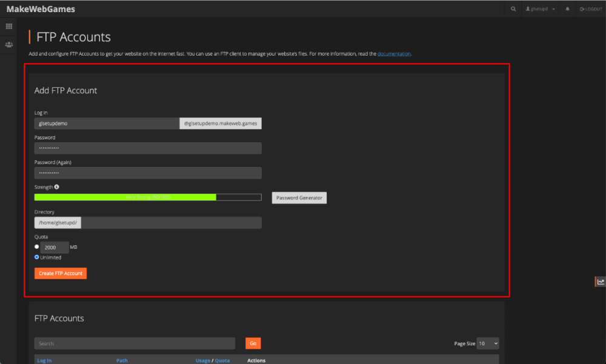The width and height of the screenshot is (606, 364).
Task: Sort the table by Log In column
Action: (44, 360)
